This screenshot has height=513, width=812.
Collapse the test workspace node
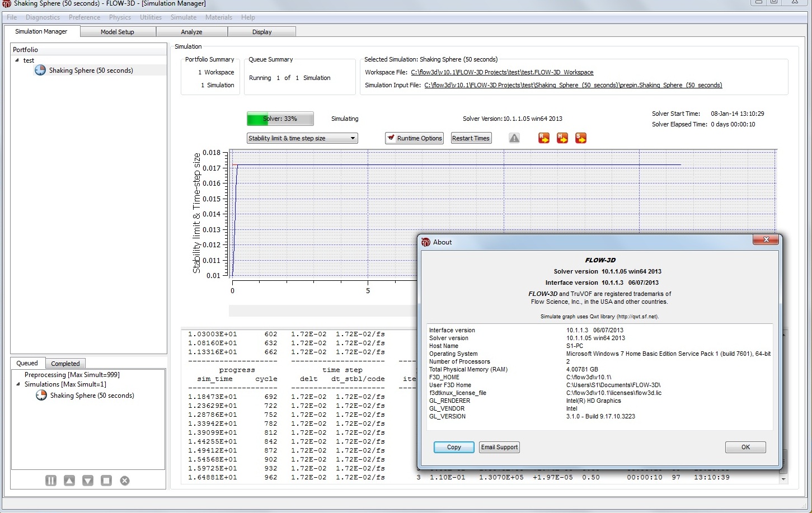tap(17, 60)
